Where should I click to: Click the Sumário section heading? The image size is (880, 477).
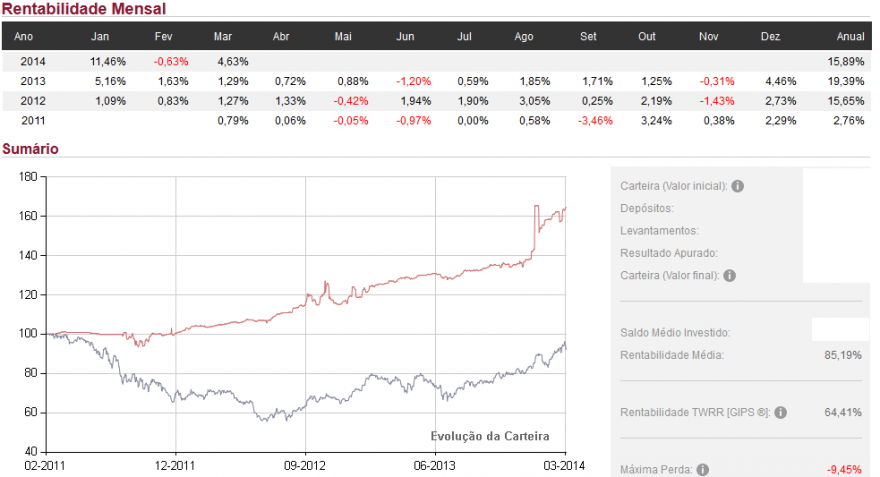tap(30, 149)
